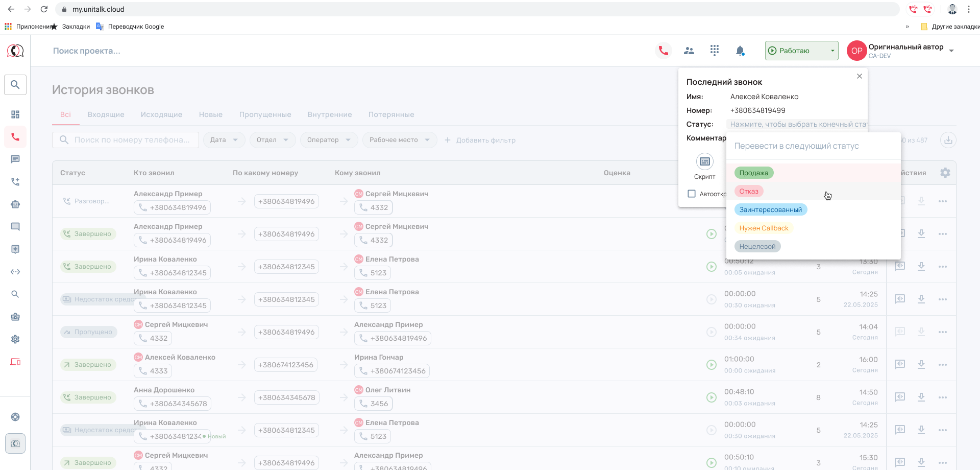Viewport: 980px width, 470px height.
Task: Open the call history phone icon in sidebar
Action: coord(15,137)
